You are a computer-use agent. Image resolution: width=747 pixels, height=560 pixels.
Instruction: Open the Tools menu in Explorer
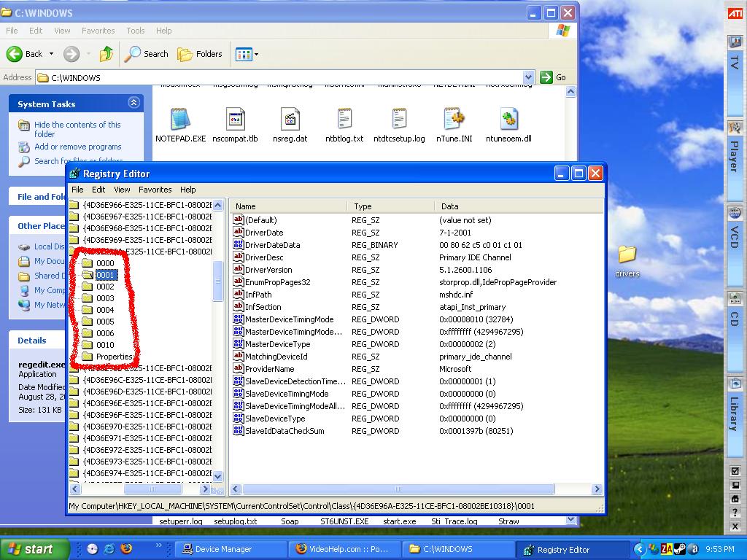pos(135,31)
